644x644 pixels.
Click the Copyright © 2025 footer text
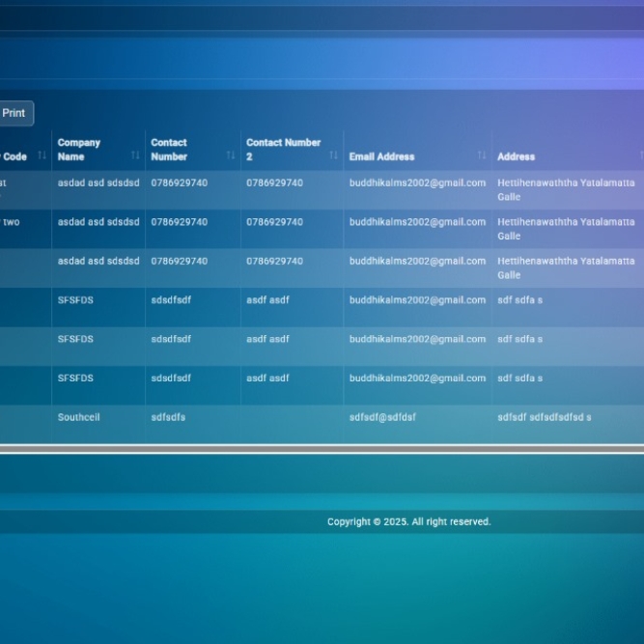click(x=408, y=521)
